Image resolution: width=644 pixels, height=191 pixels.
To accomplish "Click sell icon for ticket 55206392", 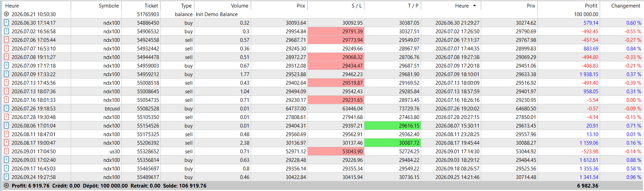I will click(6, 143).
